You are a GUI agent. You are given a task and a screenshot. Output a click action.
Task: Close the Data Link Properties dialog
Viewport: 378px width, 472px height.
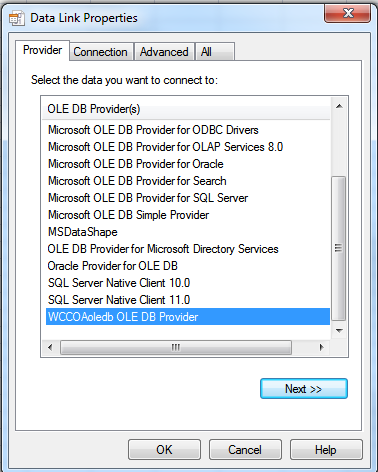coord(347,13)
